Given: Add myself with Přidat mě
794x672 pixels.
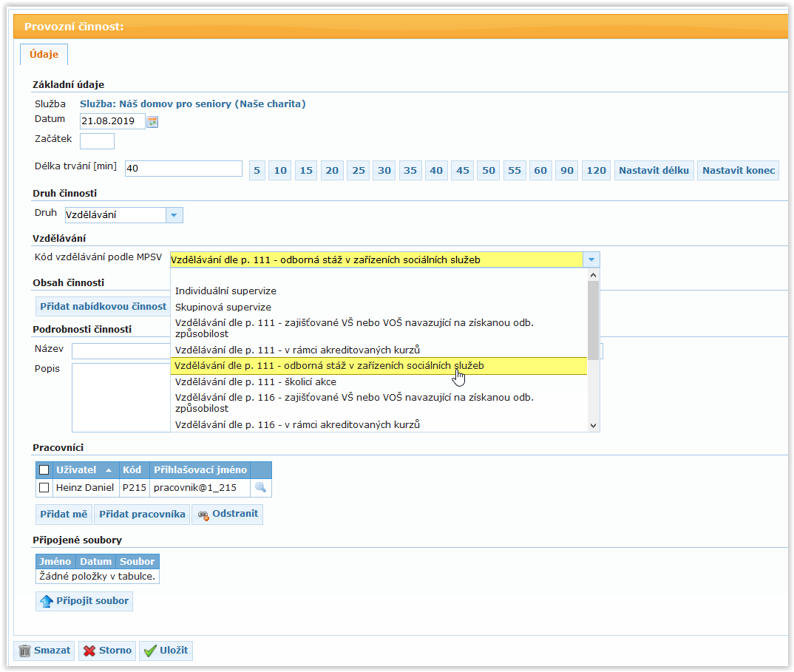Looking at the screenshot, I should click(x=64, y=514).
